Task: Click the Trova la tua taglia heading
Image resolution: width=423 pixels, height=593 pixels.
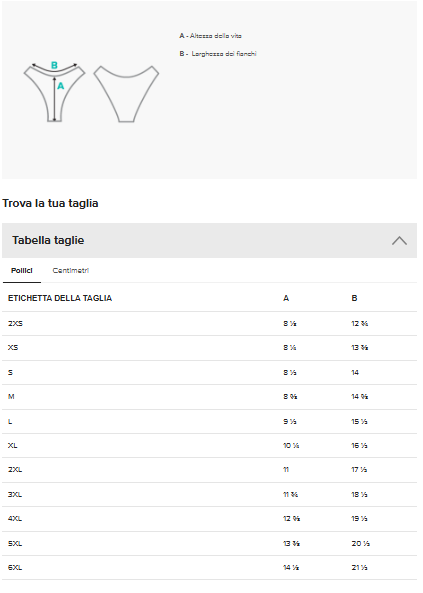Action: 51,205
